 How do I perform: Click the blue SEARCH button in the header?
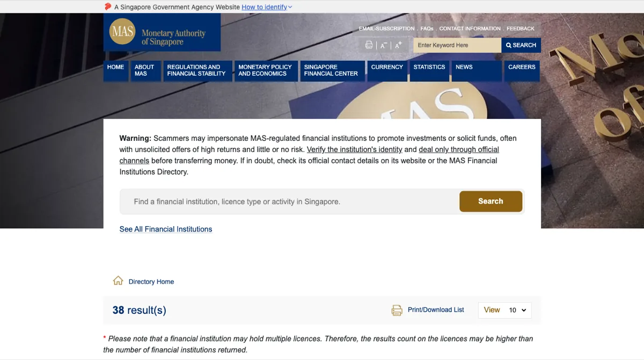coord(521,45)
